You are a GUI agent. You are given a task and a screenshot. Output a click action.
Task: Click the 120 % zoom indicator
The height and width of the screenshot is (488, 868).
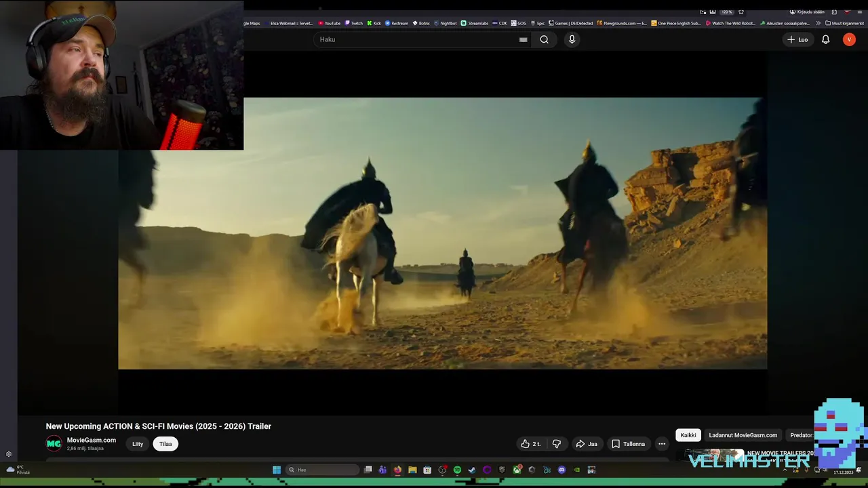(726, 12)
